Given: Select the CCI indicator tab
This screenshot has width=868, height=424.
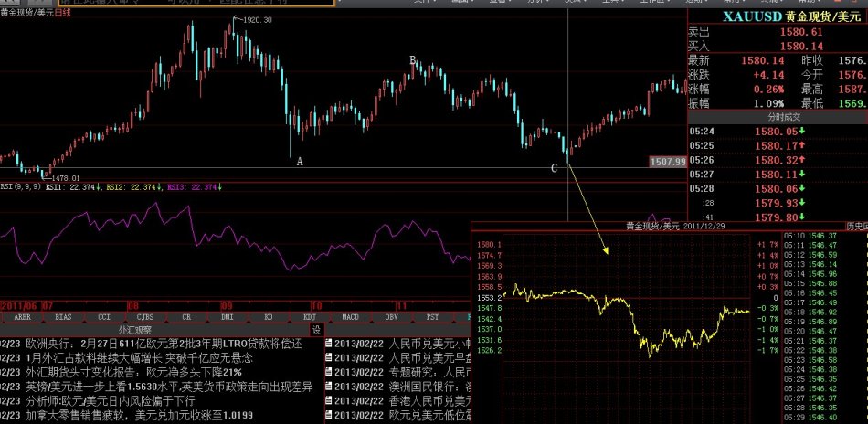Looking at the screenshot, I should (104, 317).
